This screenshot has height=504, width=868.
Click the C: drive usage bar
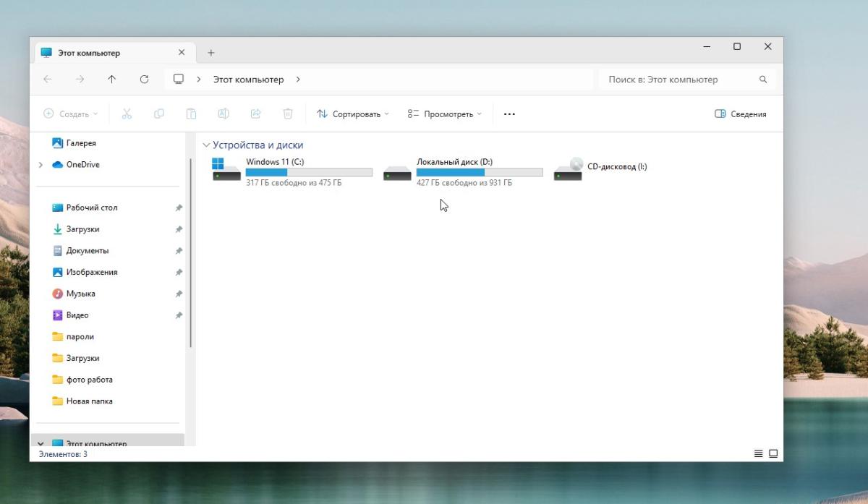click(x=309, y=173)
